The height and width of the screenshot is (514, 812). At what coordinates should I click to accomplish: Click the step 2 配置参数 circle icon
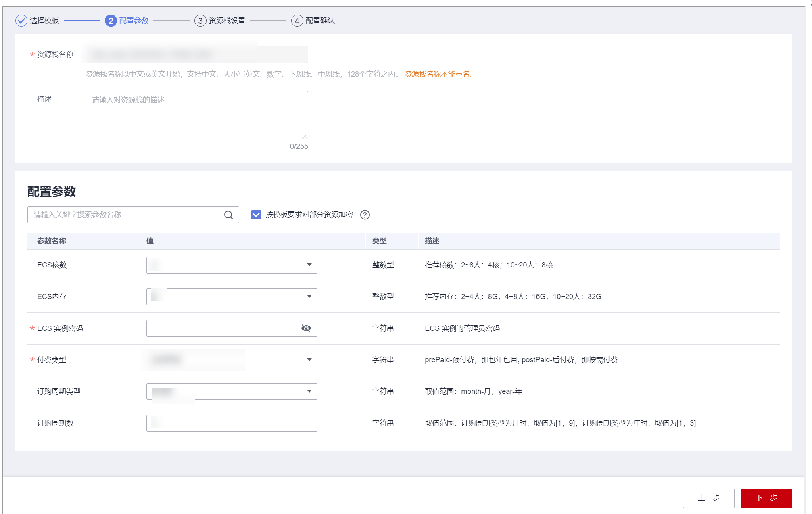111,21
